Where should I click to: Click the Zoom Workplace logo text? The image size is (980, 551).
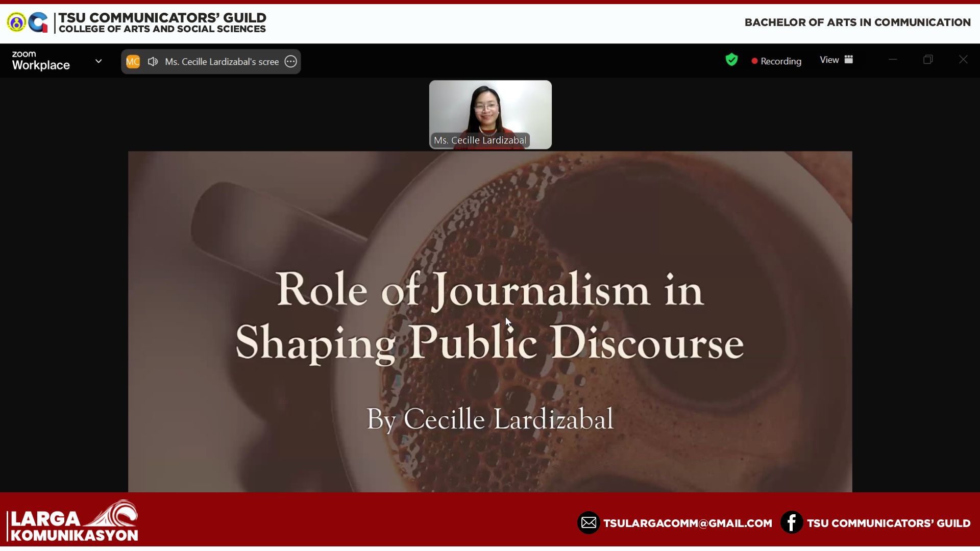coord(41,61)
